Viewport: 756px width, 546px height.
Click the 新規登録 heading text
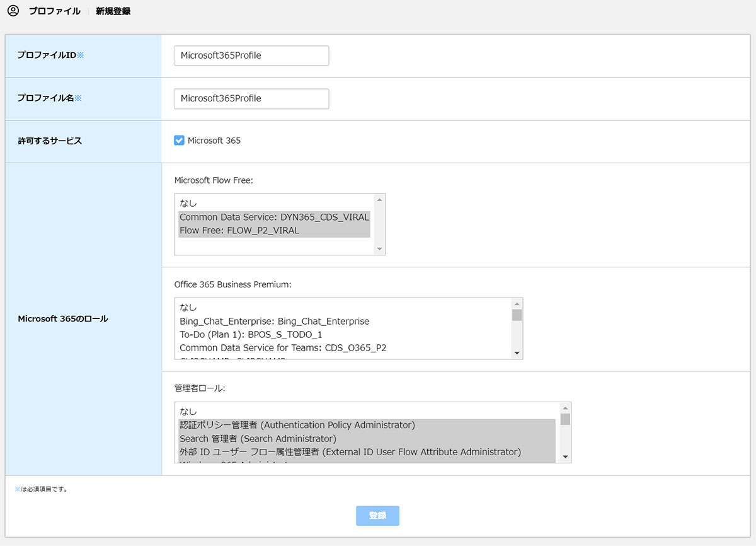click(113, 11)
